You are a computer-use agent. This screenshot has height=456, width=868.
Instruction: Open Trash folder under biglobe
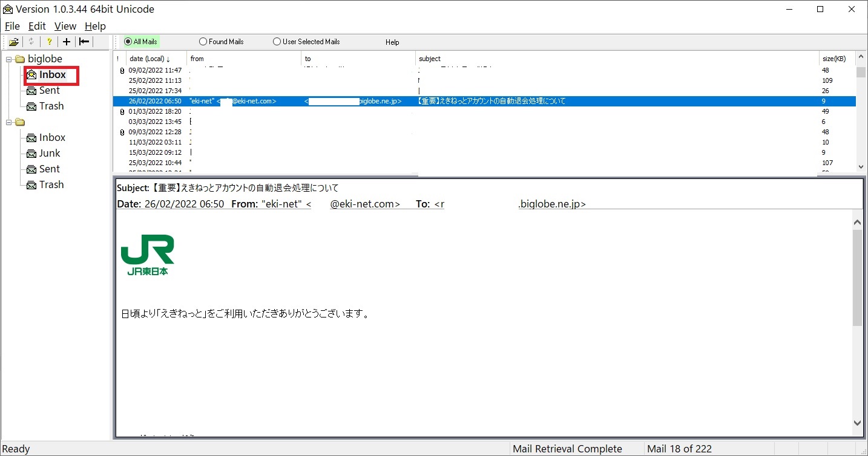(x=51, y=106)
